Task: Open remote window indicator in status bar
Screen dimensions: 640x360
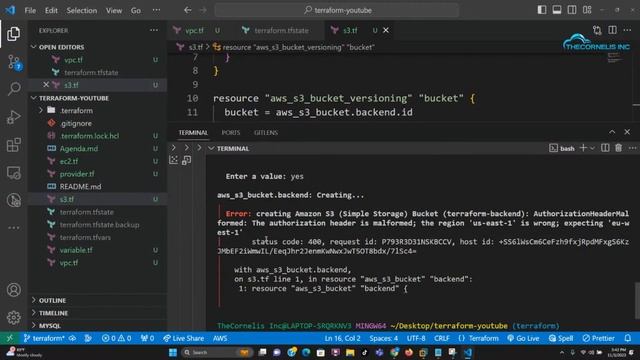Action: click(9, 338)
